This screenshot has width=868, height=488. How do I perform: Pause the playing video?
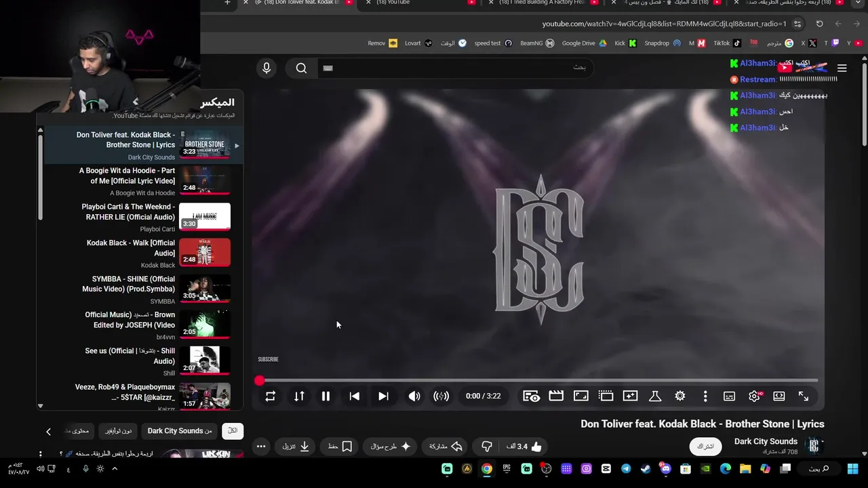(x=325, y=396)
